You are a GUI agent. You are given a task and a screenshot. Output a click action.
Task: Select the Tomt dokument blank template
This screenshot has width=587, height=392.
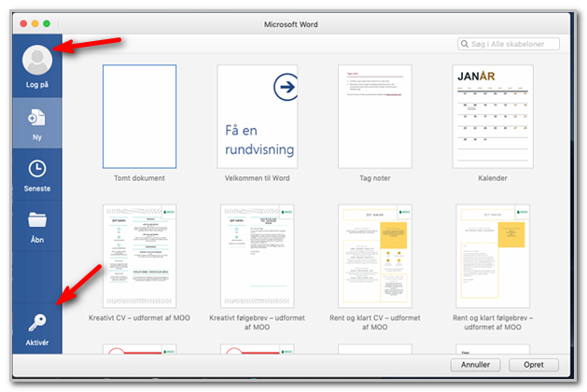[x=140, y=117]
